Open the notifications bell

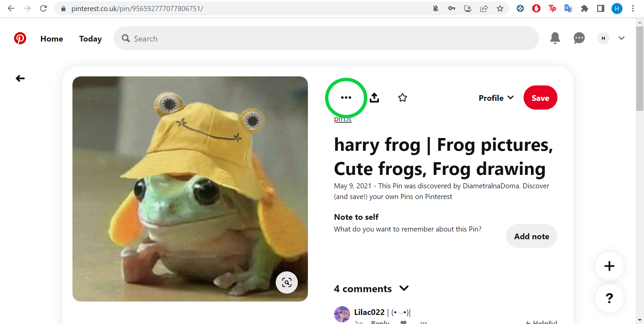(x=555, y=38)
